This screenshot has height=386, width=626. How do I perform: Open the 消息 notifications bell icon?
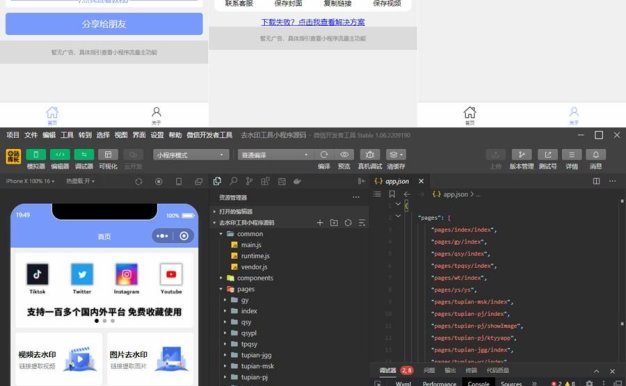(596, 154)
